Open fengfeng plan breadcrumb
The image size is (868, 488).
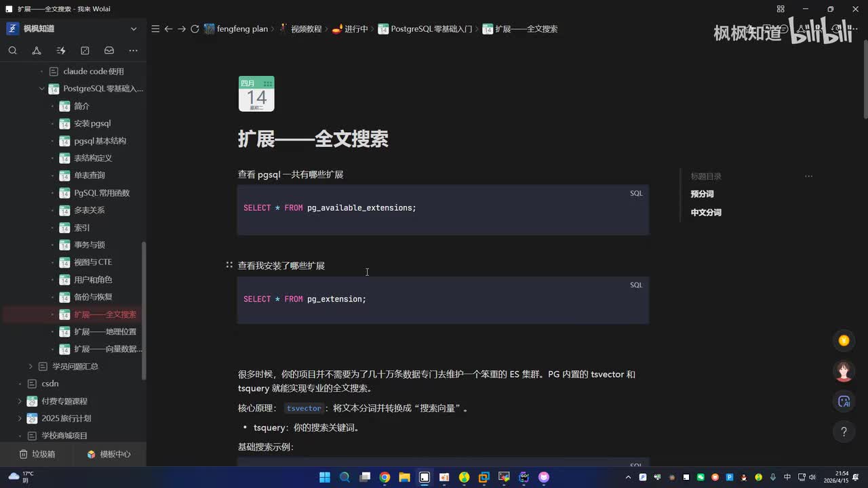[236, 29]
